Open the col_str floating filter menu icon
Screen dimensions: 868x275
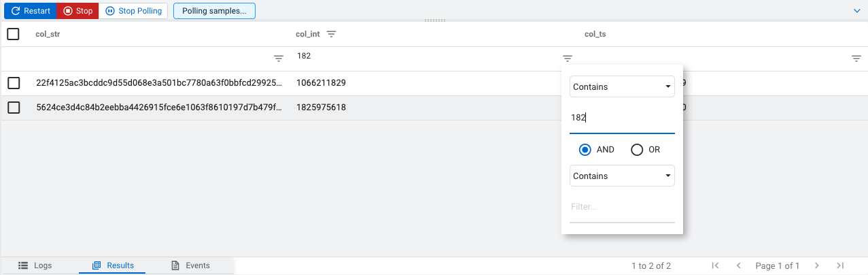(x=279, y=59)
